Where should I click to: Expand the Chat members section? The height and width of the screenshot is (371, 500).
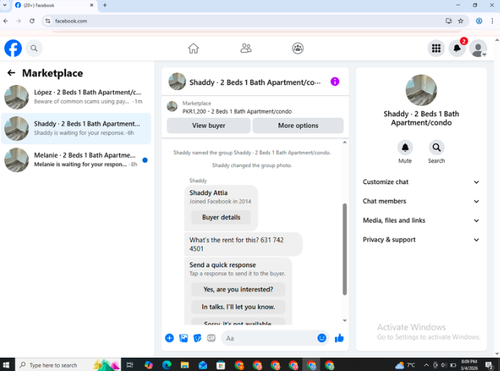click(421, 201)
